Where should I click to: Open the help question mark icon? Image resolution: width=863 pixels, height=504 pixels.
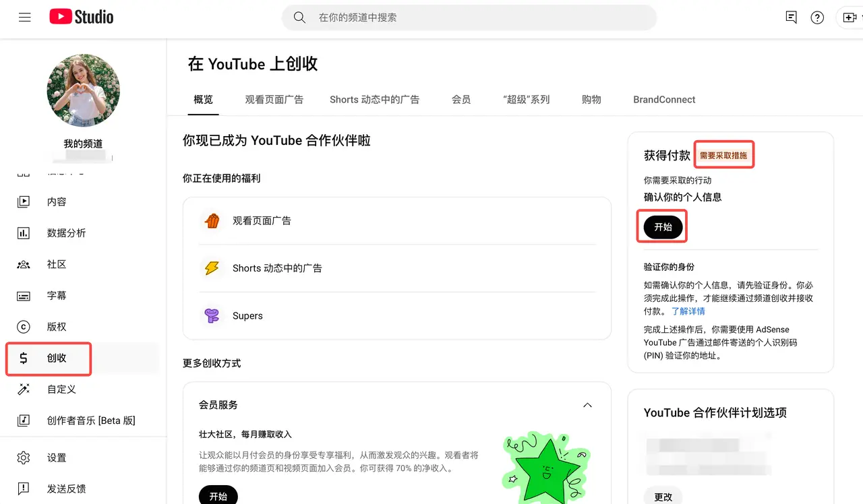click(x=817, y=18)
